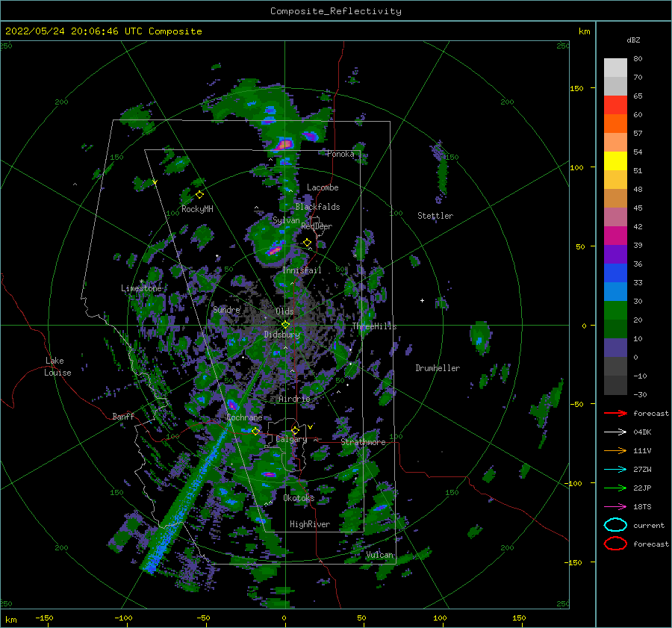Click the Limestone label on map
Screen dimensions: 672x628
click(141, 288)
